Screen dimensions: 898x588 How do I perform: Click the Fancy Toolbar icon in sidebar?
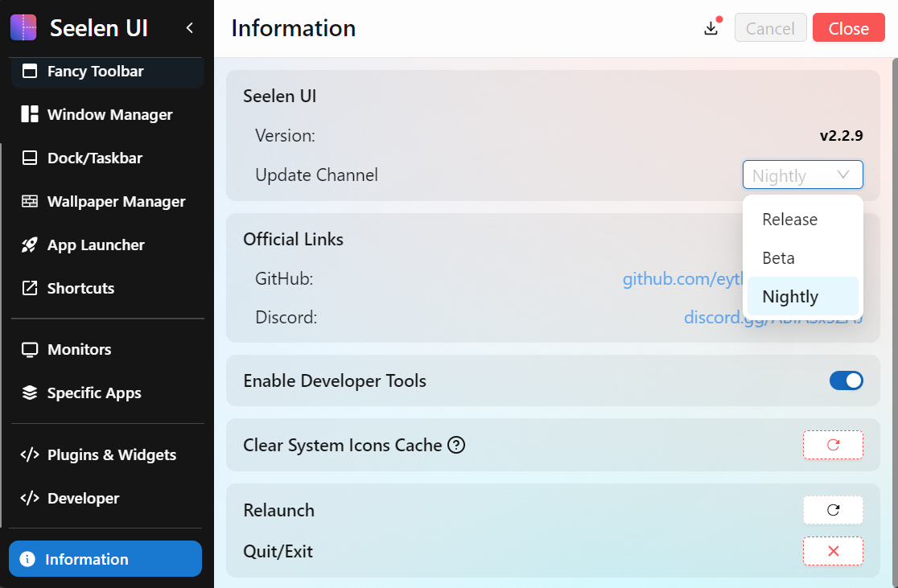click(29, 71)
